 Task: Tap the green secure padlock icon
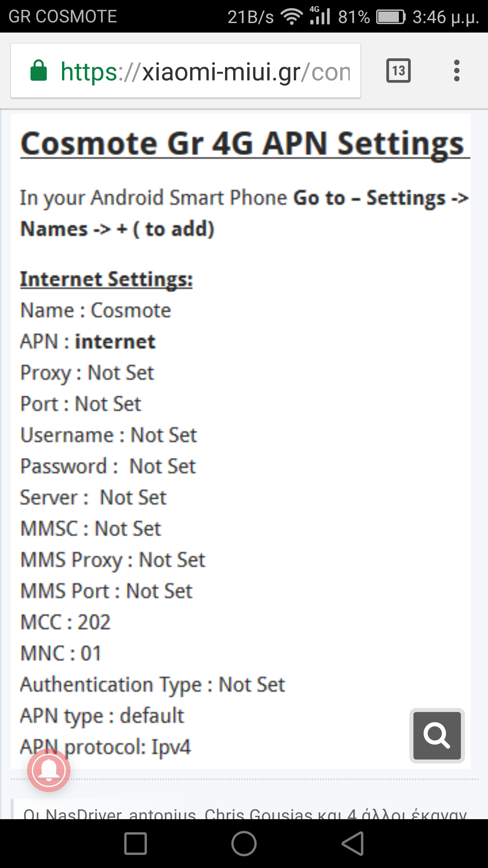click(x=39, y=71)
